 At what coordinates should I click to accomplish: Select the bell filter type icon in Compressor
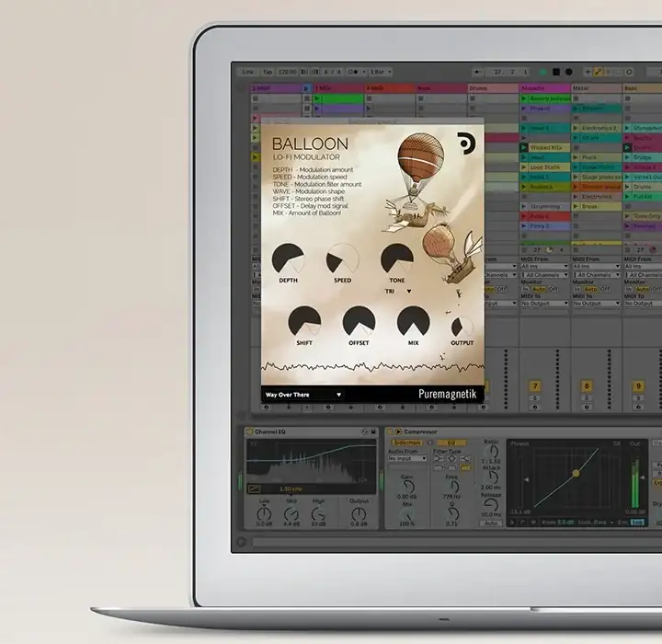(451, 458)
